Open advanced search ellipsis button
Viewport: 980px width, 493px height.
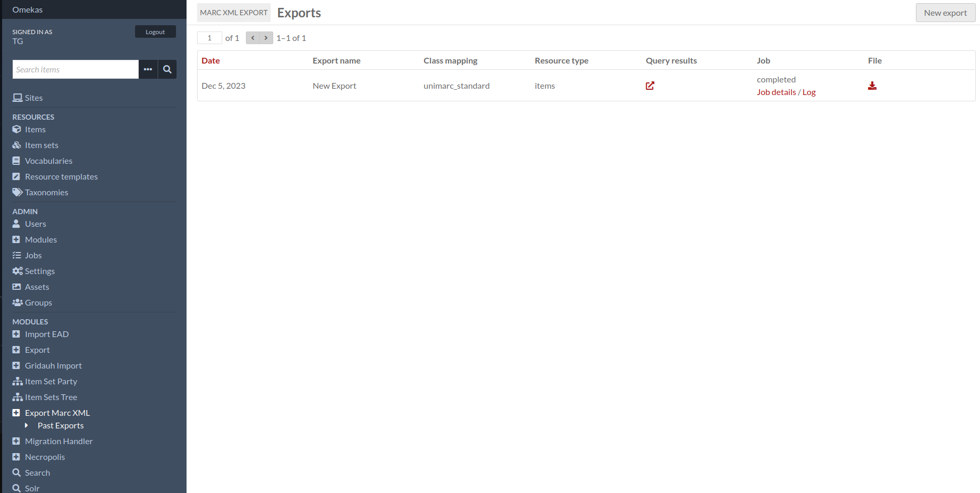click(148, 69)
